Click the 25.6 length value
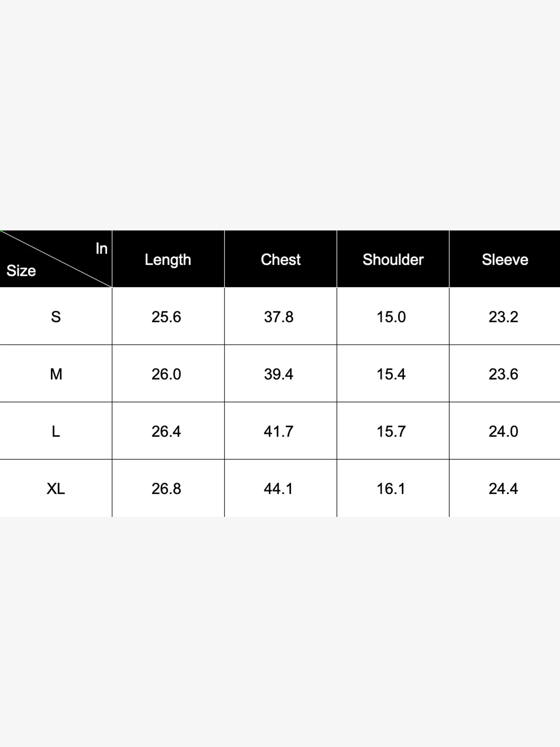 pos(166,317)
